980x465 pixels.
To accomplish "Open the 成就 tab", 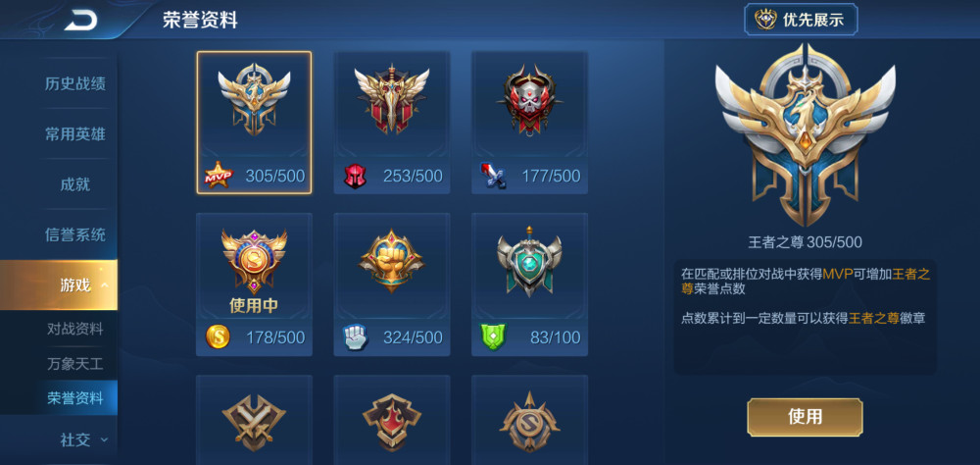I will click(75, 184).
